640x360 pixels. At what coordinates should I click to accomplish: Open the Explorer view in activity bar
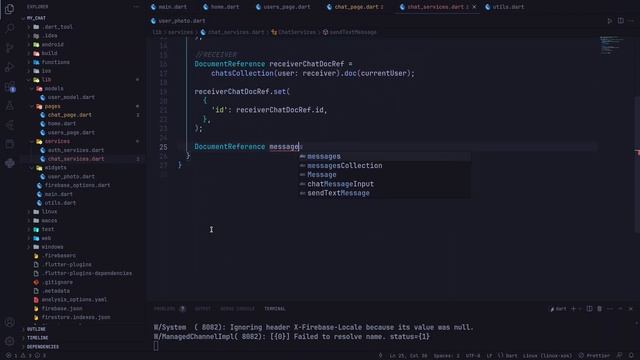[9, 9]
